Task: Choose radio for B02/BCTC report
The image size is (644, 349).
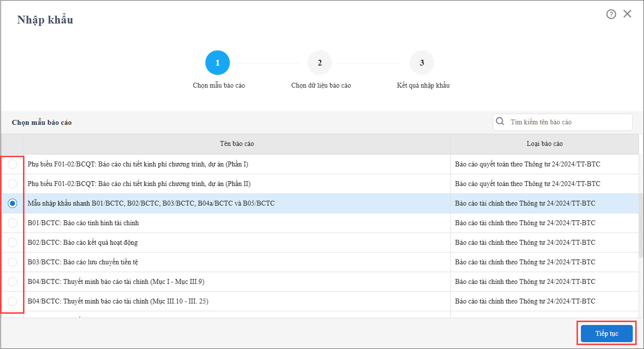Action: (13, 242)
